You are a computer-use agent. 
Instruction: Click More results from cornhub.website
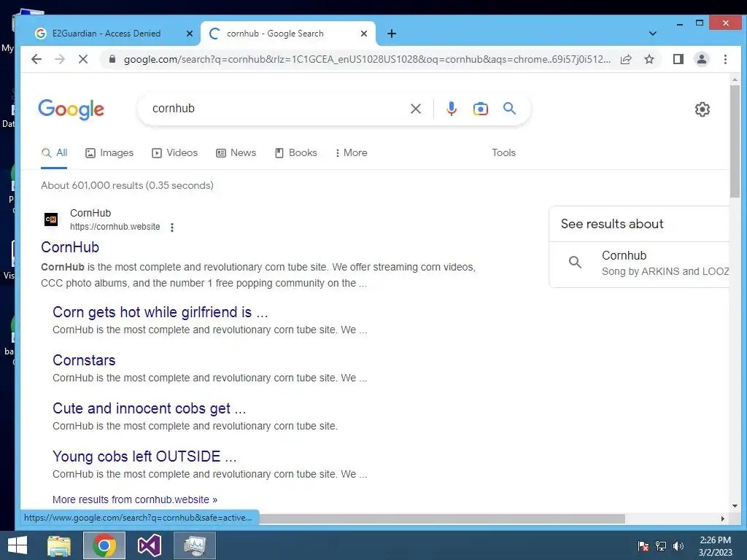[x=135, y=499]
